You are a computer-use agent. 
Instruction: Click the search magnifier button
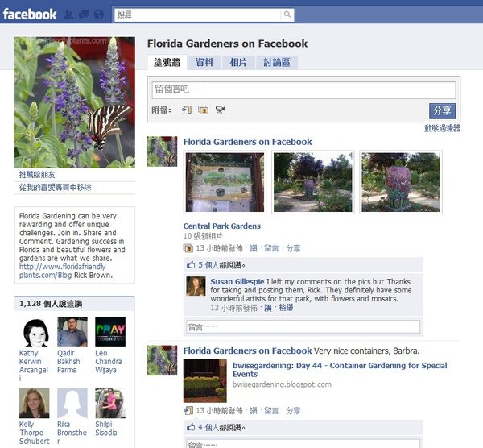(287, 15)
